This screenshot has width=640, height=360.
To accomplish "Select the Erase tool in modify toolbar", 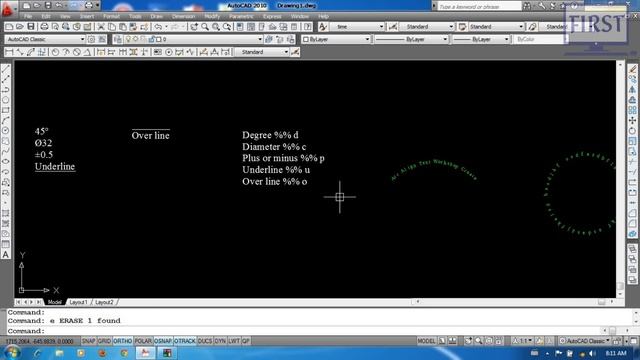I will [632, 69].
